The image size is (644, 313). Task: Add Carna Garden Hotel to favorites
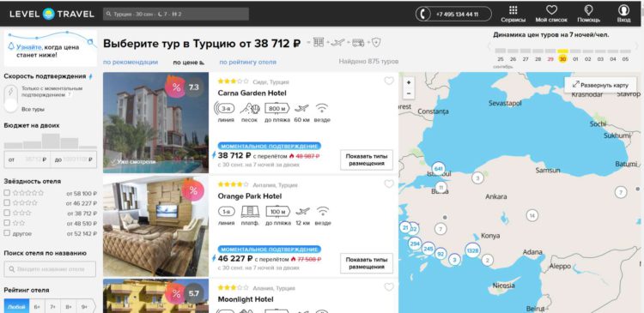pyautogui.click(x=388, y=81)
